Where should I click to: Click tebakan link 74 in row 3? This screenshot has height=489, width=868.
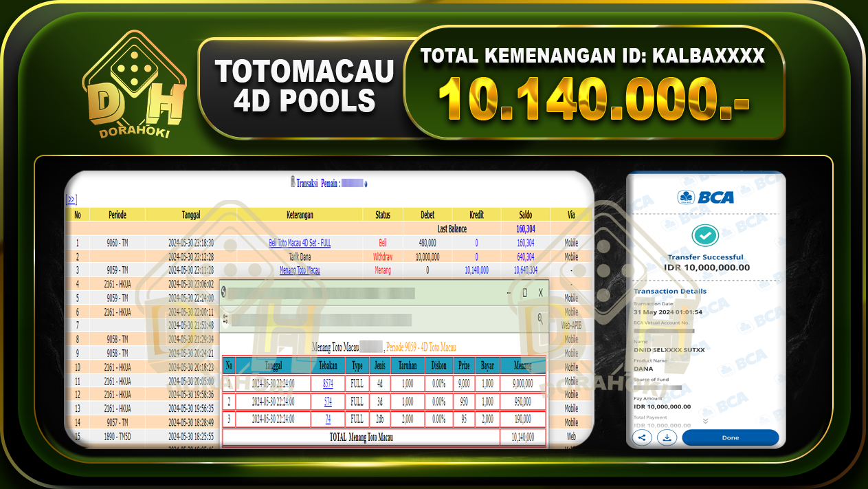coord(327,420)
